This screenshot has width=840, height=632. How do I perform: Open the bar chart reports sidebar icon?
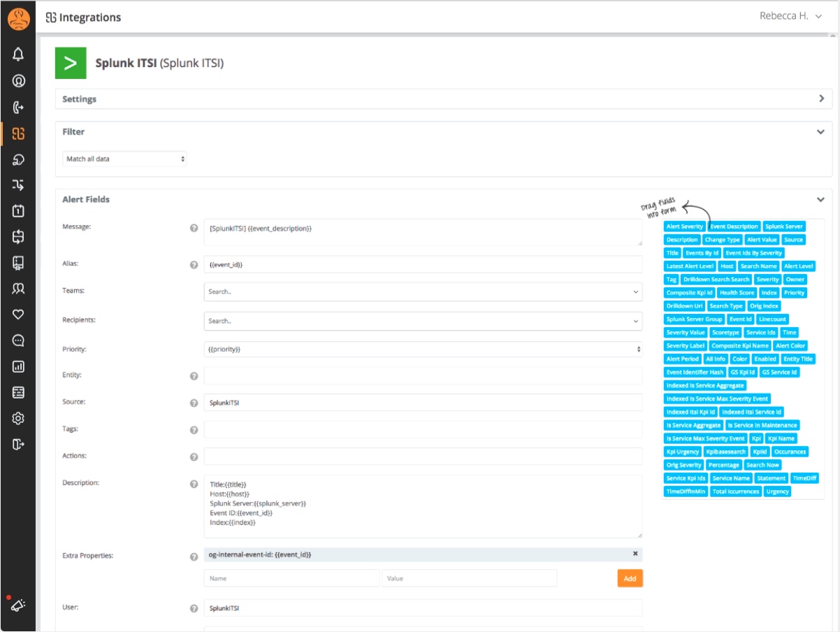click(18, 366)
